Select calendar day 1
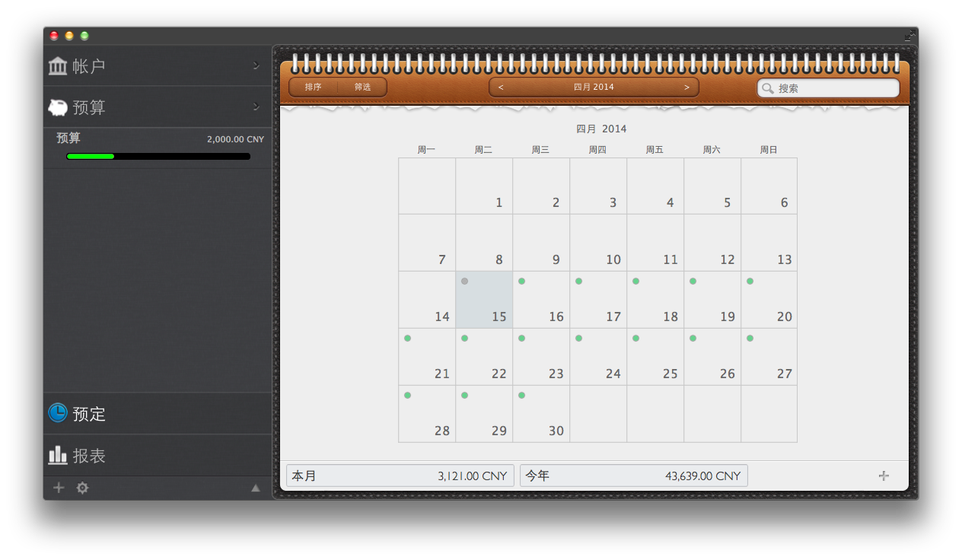 tap(484, 186)
